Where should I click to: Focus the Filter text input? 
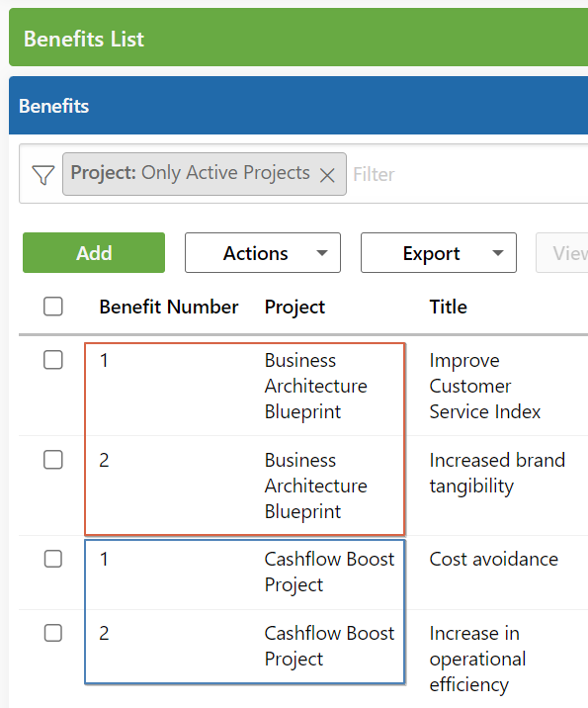point(469,174)
